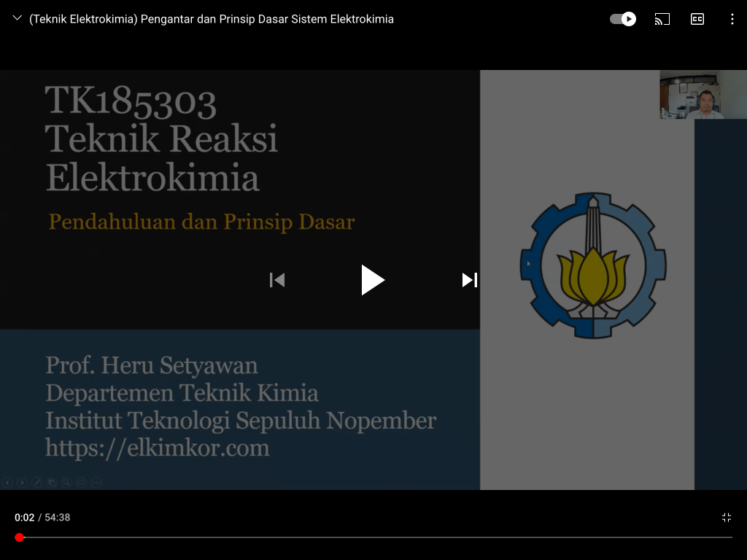Image resolution: width=747 pixels, height=560 pixels.
Task: Toggle the autoplay switch
Action: (x=623, y=19)
